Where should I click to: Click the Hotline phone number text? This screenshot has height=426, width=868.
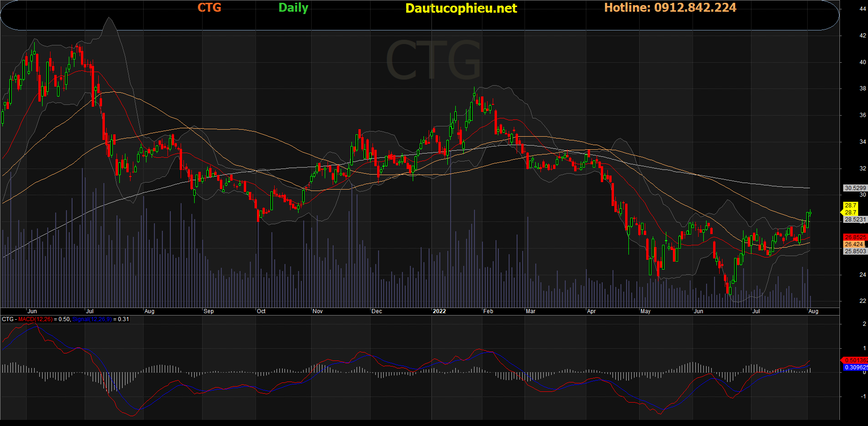click(x=670, y=7)
